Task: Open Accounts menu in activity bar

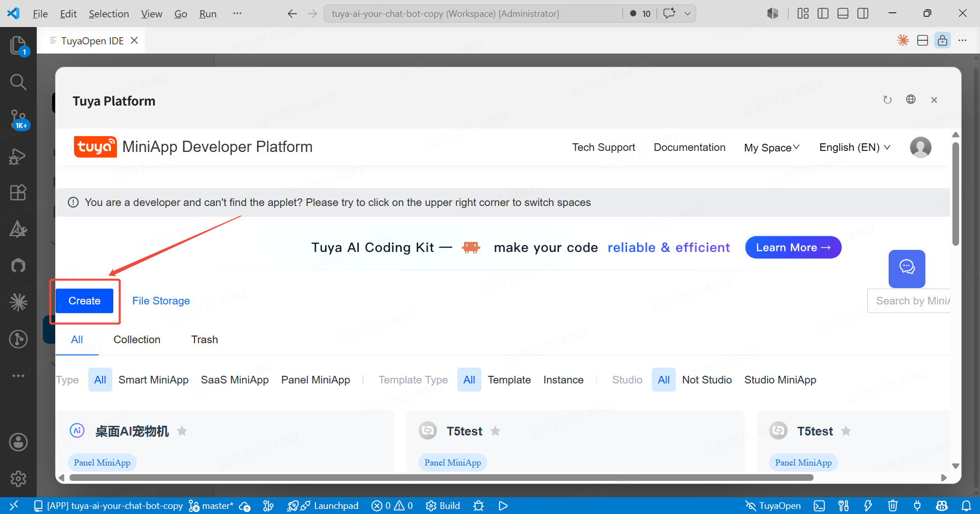Action: click(18, 442)
